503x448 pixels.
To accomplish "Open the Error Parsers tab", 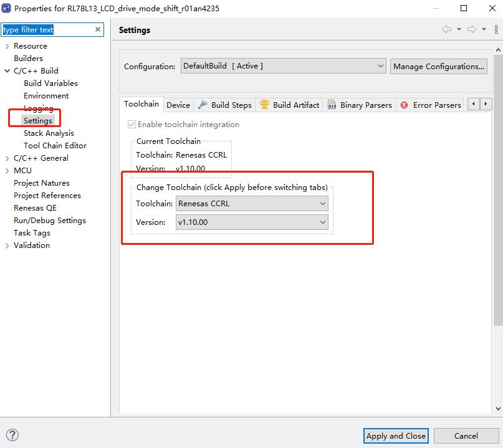I will [431, 105].
